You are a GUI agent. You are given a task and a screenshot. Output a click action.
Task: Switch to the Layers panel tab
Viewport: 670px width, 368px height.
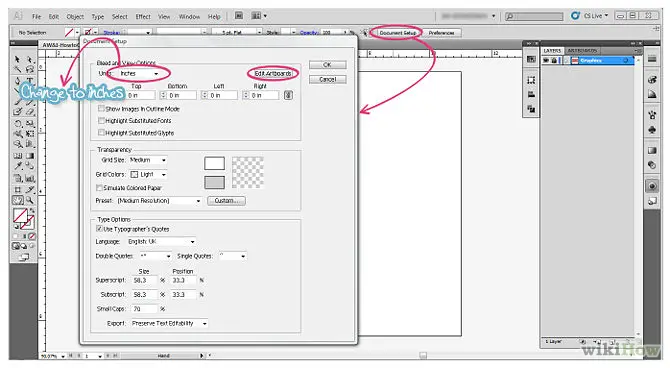552,50
